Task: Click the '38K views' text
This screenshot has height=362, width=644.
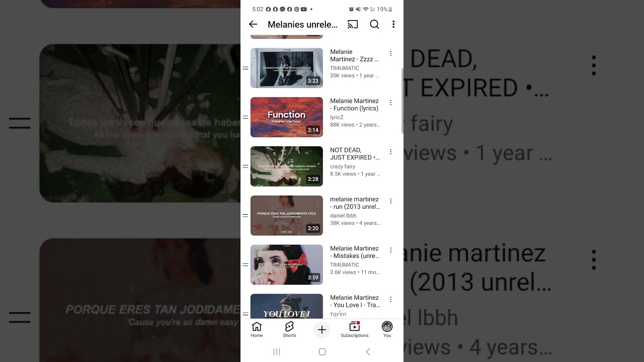Action: pyautogui.click(x=342, y=223)
